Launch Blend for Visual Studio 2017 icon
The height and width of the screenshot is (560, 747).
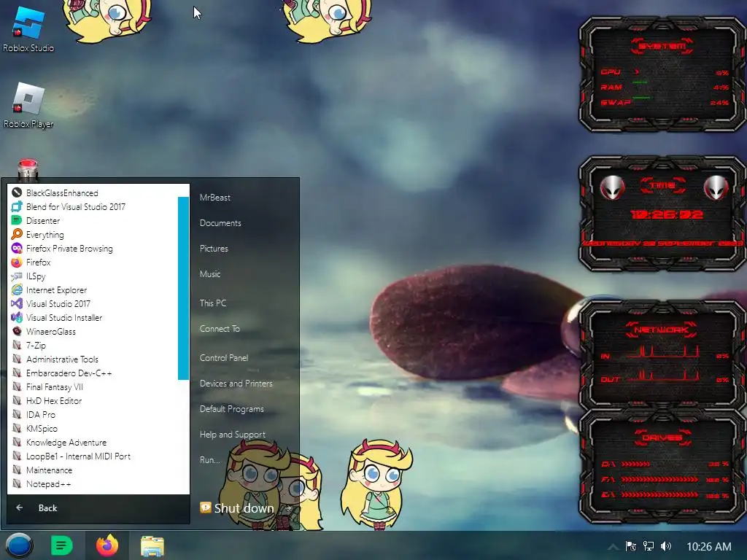17,206
